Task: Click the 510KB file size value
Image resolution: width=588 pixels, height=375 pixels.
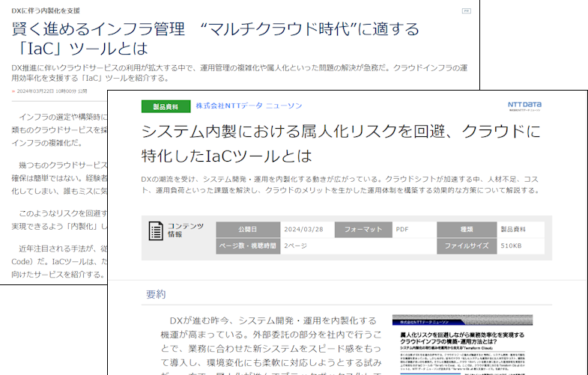Action: [511, 246]
